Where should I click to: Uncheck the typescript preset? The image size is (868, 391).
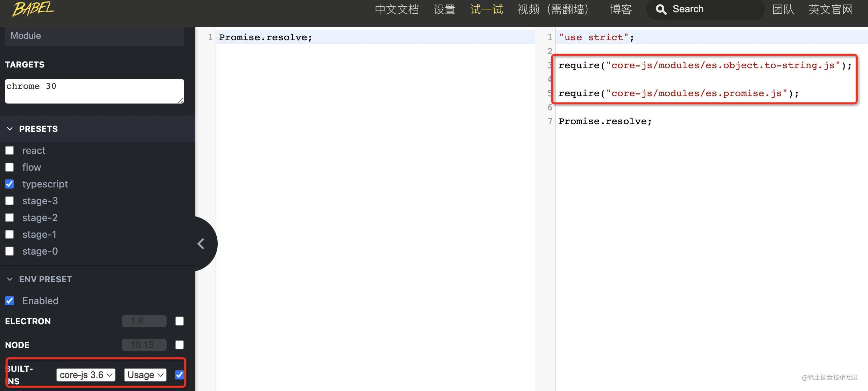pos(10,184)
